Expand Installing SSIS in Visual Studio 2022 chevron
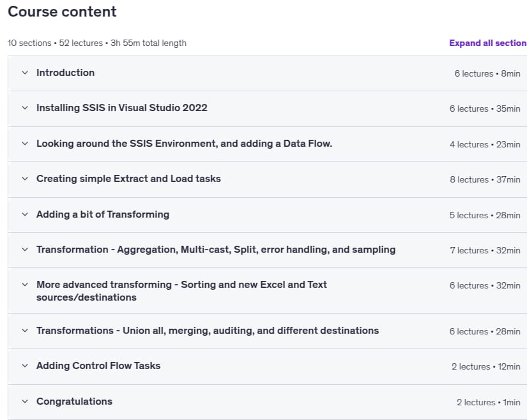The height and width of the screenshot is (420, 527). click(x=25, y=108)
